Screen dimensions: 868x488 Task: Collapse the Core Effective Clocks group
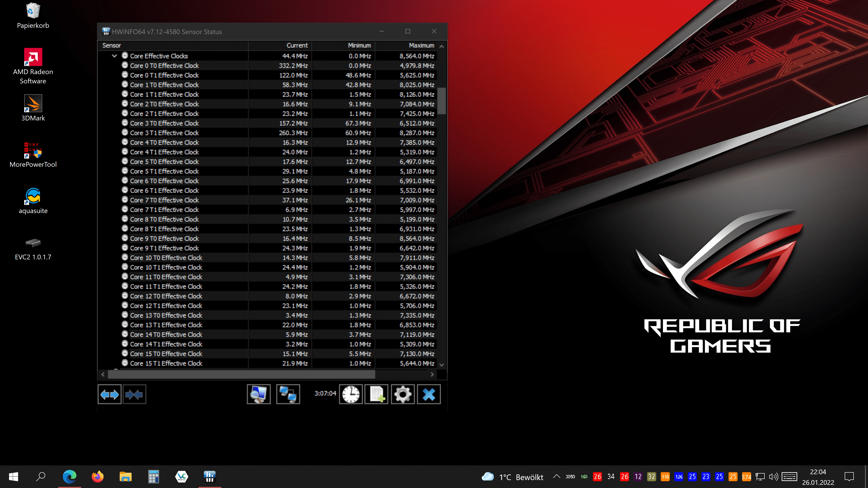pyautogui.click(x=114, y=56)
